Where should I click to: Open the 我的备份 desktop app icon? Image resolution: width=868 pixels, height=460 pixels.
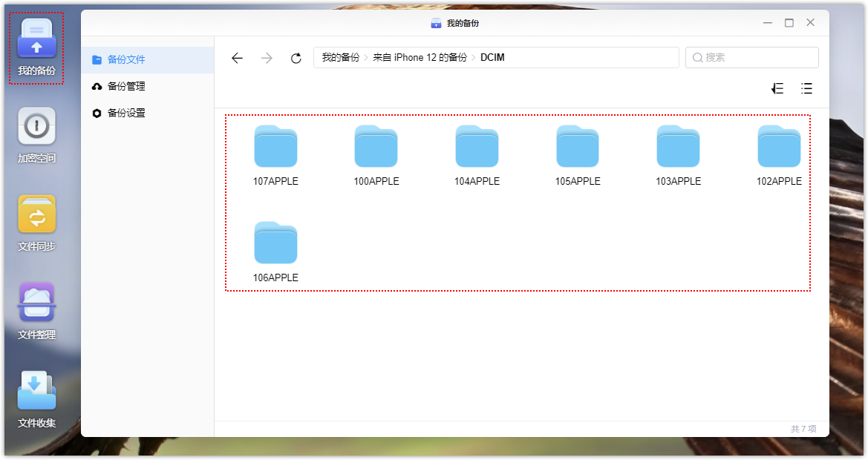coord(36,47)
